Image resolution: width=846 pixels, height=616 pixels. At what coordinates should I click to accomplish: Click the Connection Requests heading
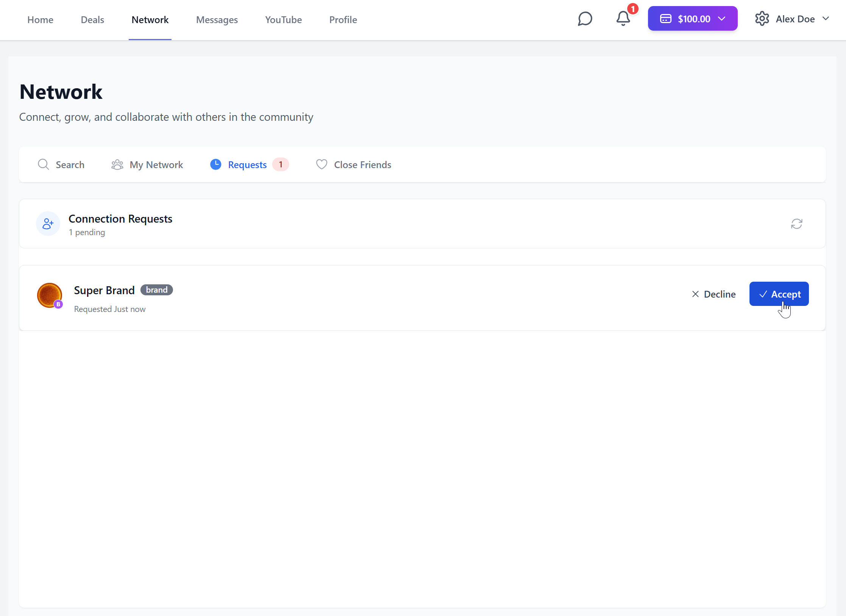120,219
